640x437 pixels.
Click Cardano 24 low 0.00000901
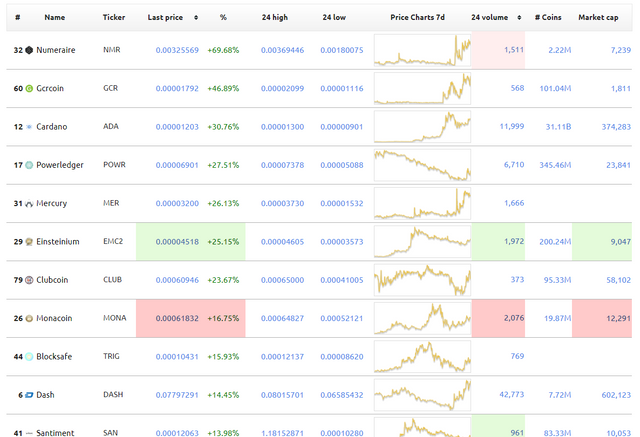[342, 127]
